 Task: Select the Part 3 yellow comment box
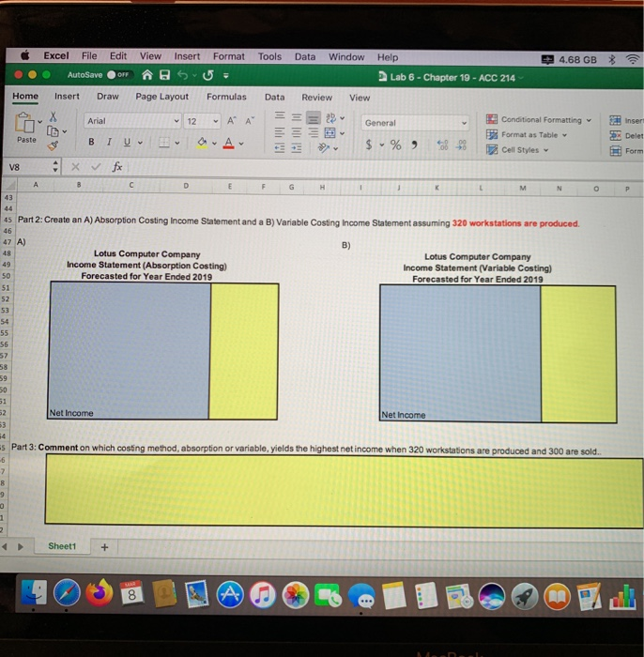coord(344,491)
